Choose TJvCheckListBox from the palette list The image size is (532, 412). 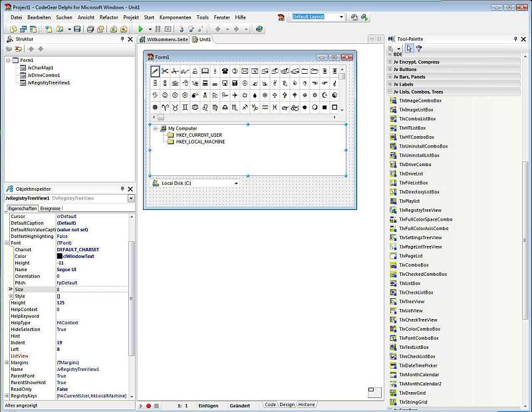[x=416, y=292]
